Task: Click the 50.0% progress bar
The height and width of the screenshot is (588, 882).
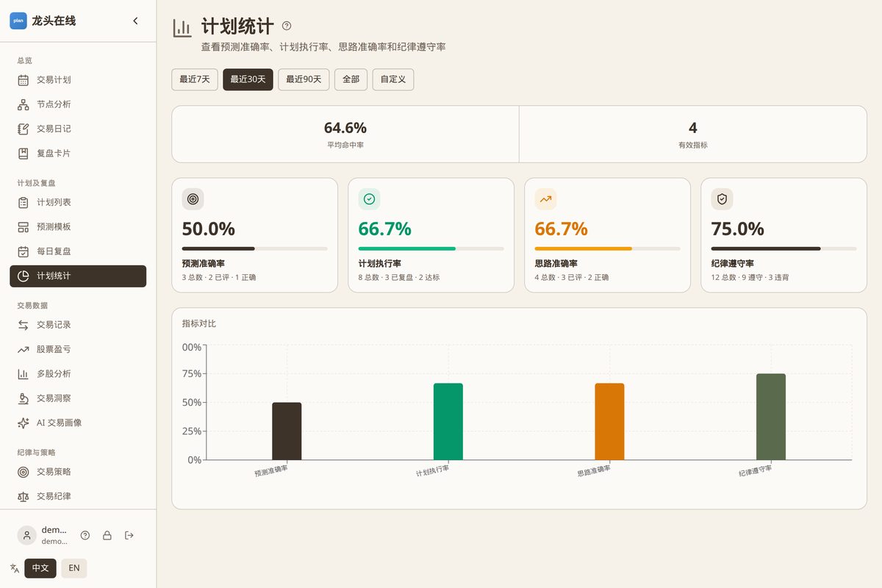Action: point(255,248)
